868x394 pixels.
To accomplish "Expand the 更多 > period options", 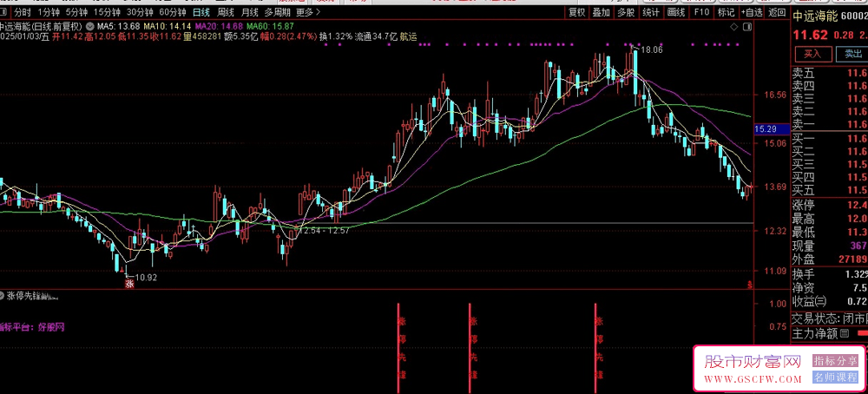I will tap(308, 12).
